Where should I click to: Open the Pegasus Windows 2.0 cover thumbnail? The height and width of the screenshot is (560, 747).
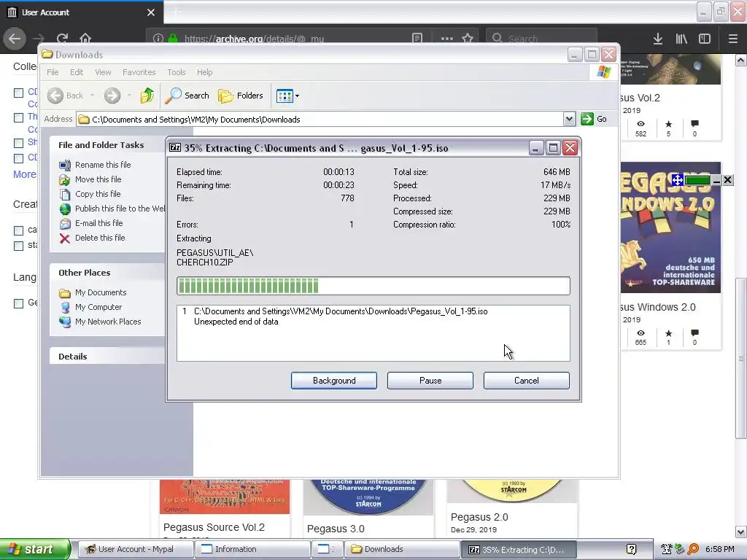point(670,227)
